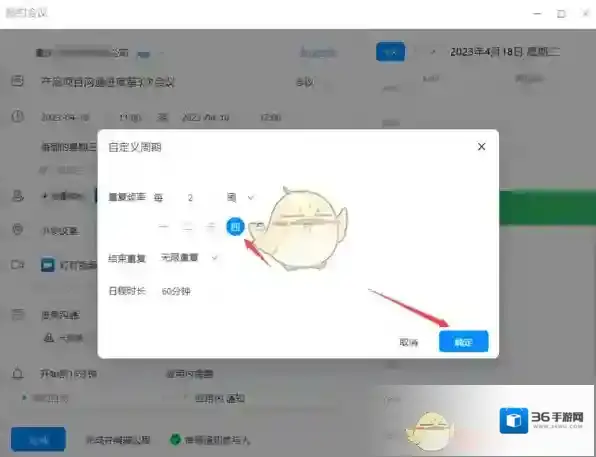Click the blue button next to the calendar date header
This screenshot has height=457, width=596.
pos(390,52)
